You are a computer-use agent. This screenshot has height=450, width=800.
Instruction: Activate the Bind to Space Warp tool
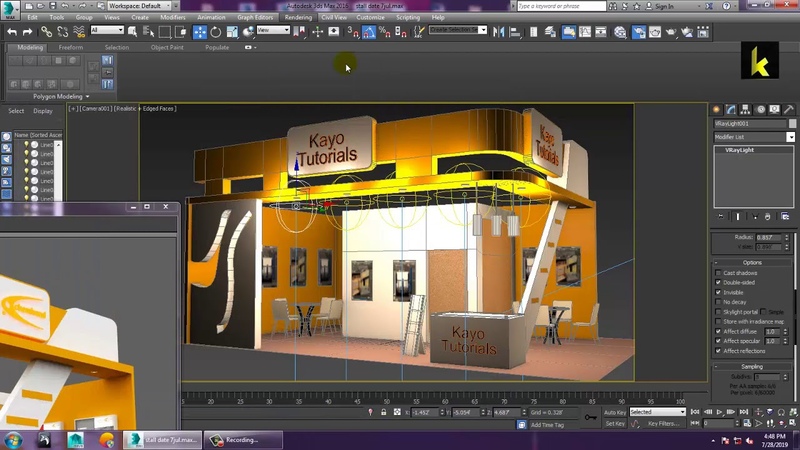pos(79,32)
